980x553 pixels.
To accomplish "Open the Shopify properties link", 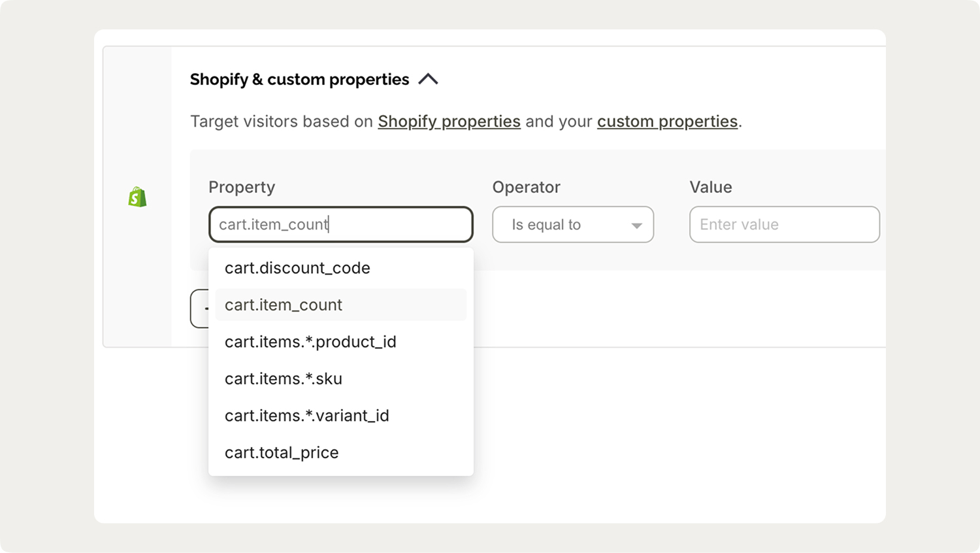I will pos(449,122).
